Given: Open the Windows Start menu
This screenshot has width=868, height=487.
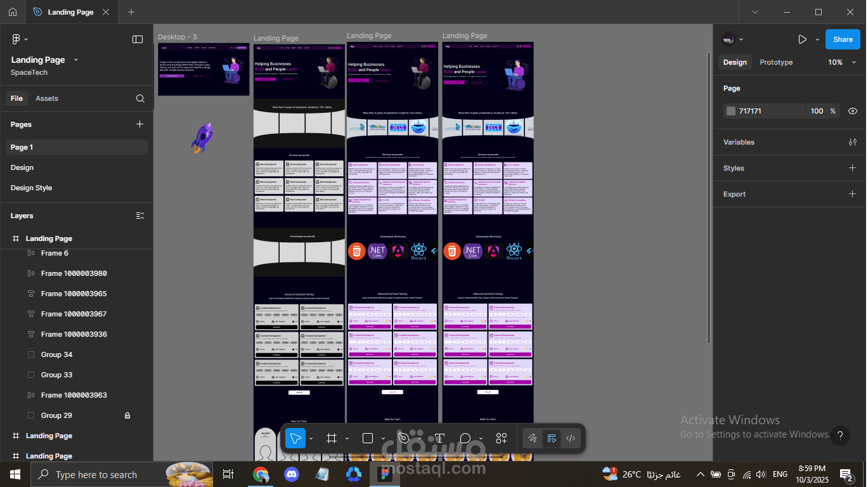Looking at the screenshot, I should (x=15, y=474).
